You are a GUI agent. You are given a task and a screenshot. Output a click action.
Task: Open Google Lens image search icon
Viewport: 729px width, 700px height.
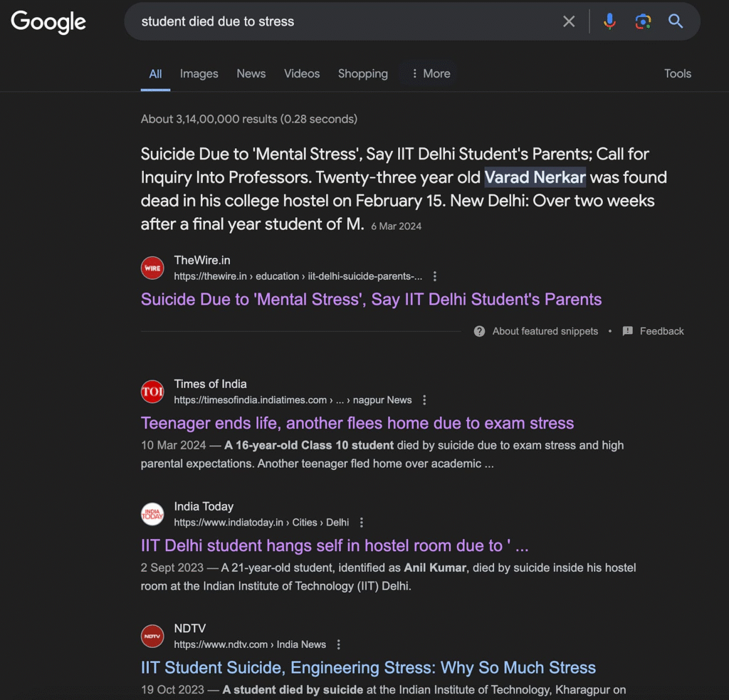(x=643, y=21)
